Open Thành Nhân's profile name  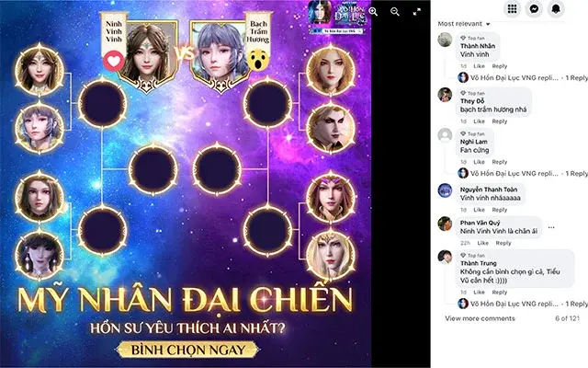[x=478, y=46]
